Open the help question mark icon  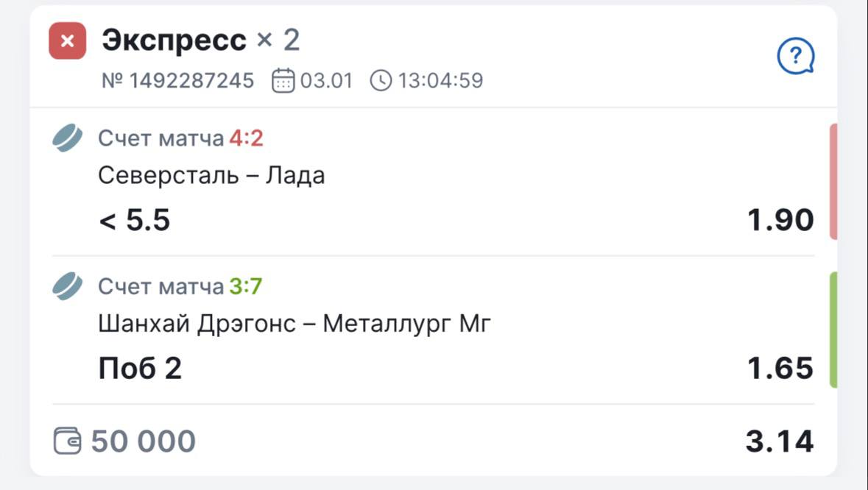click(795, 56)
